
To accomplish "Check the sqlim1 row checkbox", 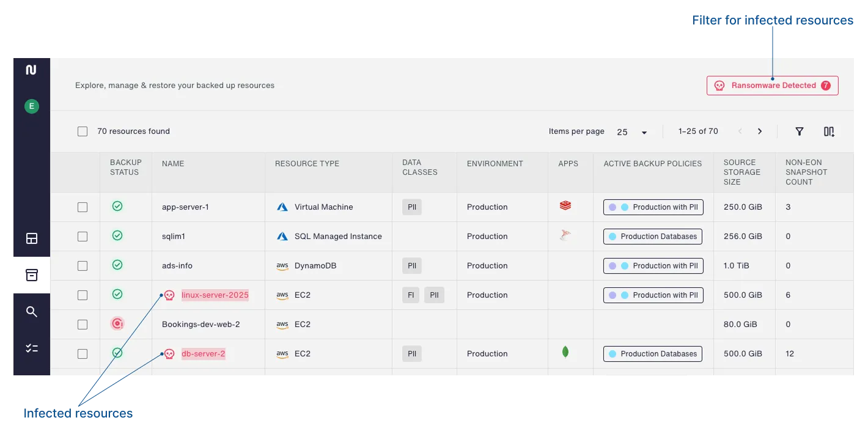I will [83, 237].
